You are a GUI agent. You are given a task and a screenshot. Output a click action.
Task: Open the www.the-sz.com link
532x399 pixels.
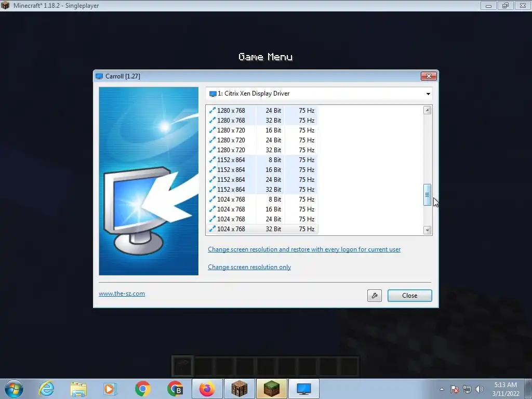point(122,294)
